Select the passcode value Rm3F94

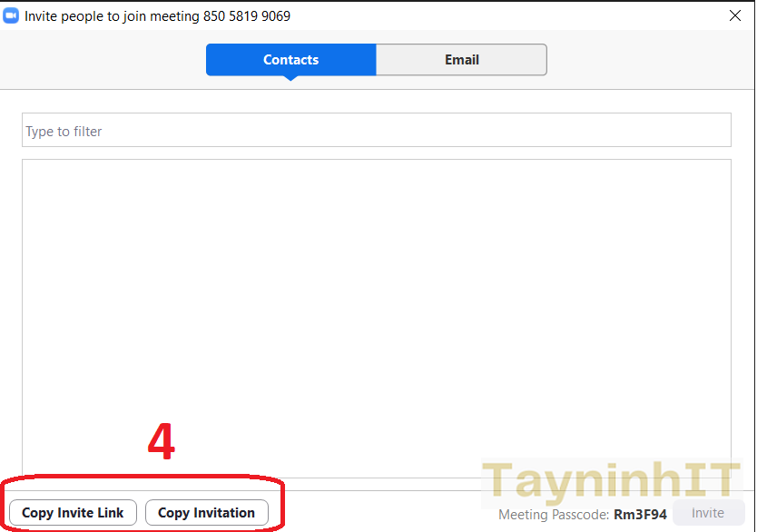[640, 515]
